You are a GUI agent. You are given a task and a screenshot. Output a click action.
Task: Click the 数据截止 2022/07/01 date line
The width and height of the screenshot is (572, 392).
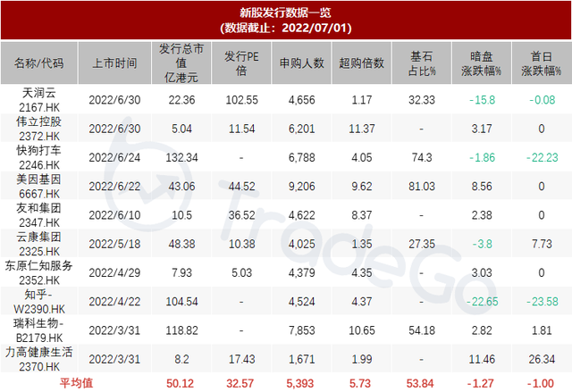click(286, 28)
